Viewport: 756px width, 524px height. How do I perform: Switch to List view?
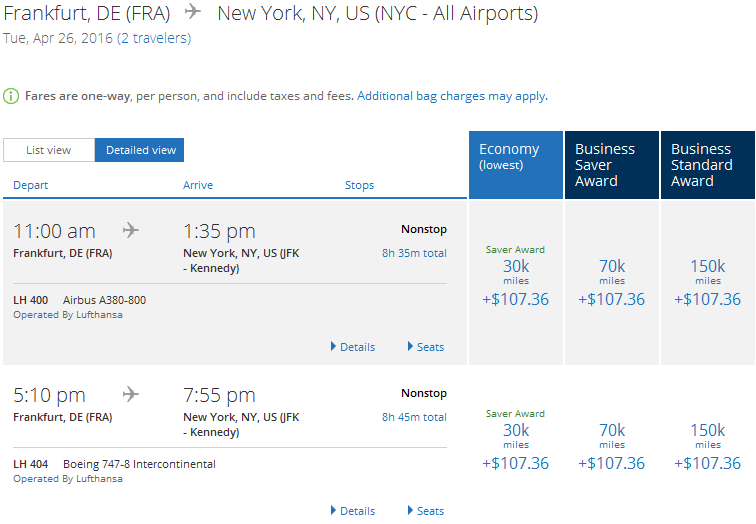(48, 150)
